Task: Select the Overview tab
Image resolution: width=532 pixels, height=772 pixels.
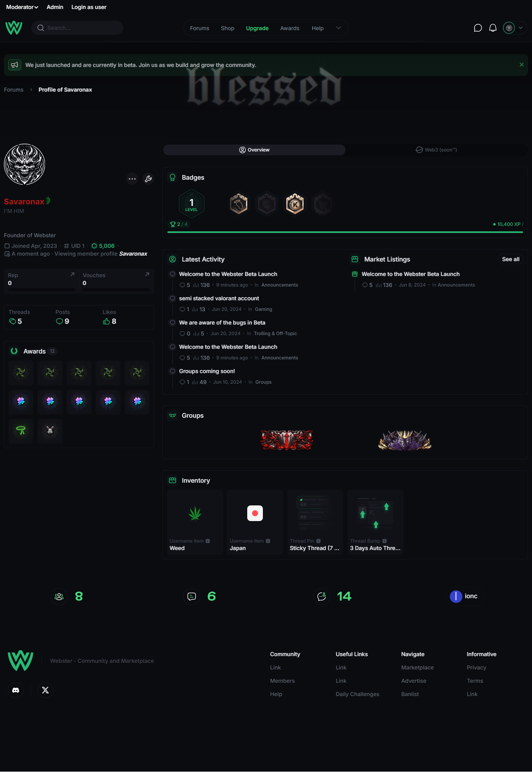Action: [254, 150]
